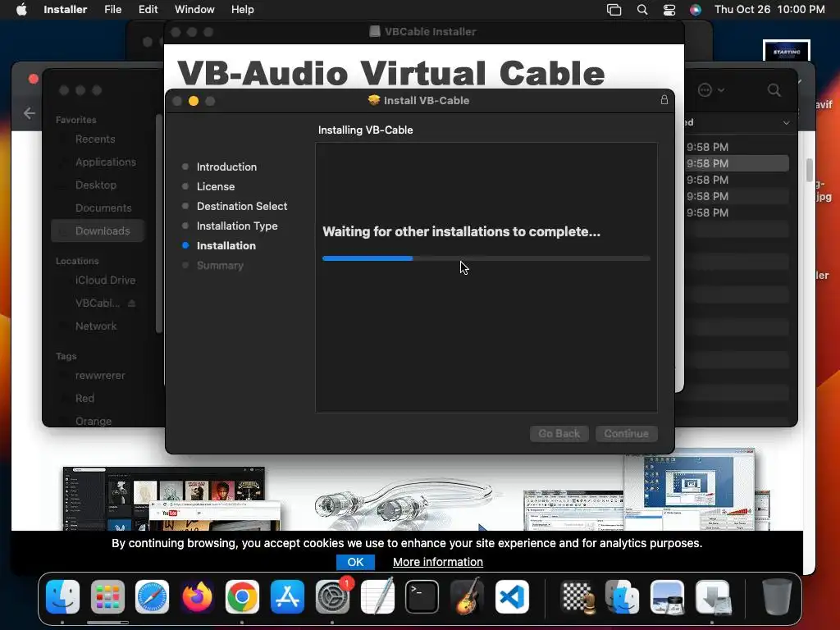The width and height of the screenshot is (840, 630).
Task: Click the installation progress bar
Action: (x=486, y=258)
